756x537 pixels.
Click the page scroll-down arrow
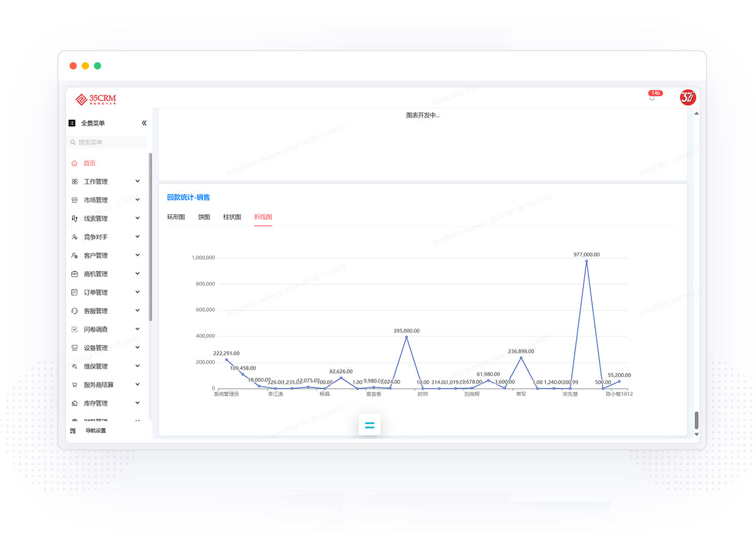pyautogui.click(x=697, y=434)
